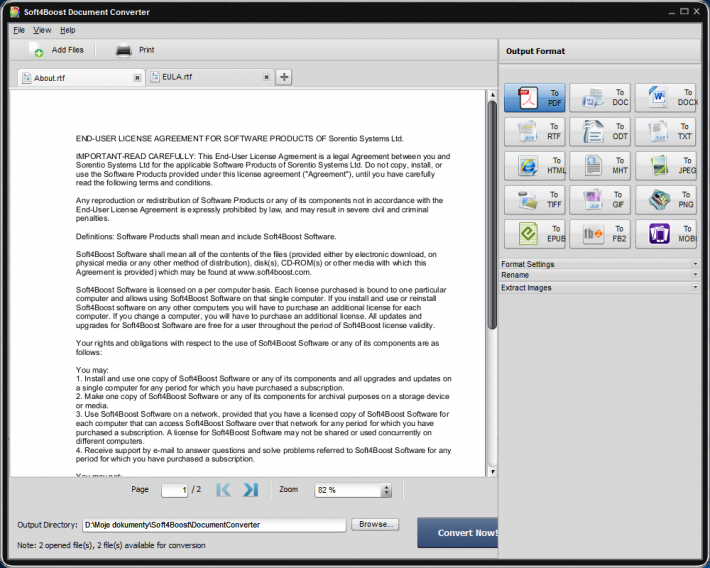Choose the To DOC output format
This screenshot has height=568, width=710.
[x=600, y=97]
